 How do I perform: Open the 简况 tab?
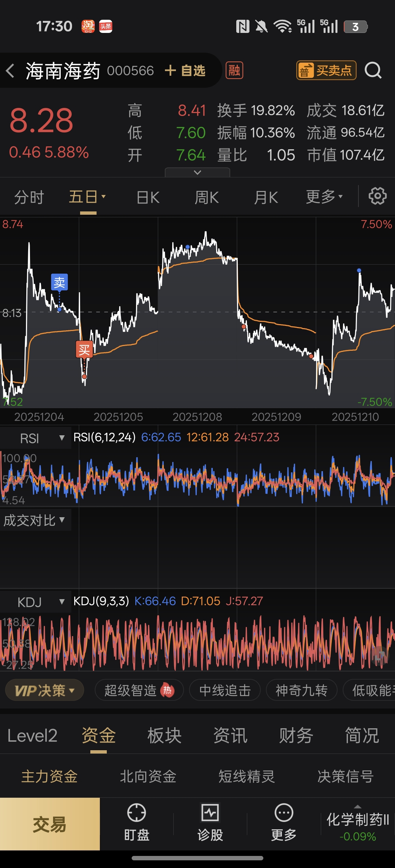click(362, 735)
